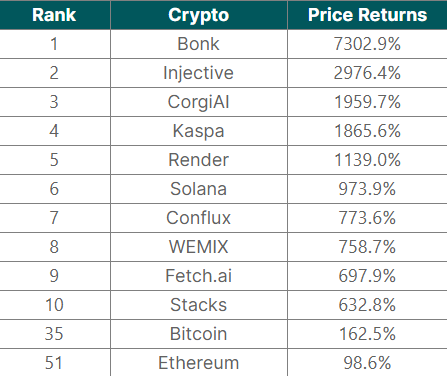The height and width of the screenshot is (376, 447).
Task: Select the Conflux cell
Action: (x=199, y=218)
